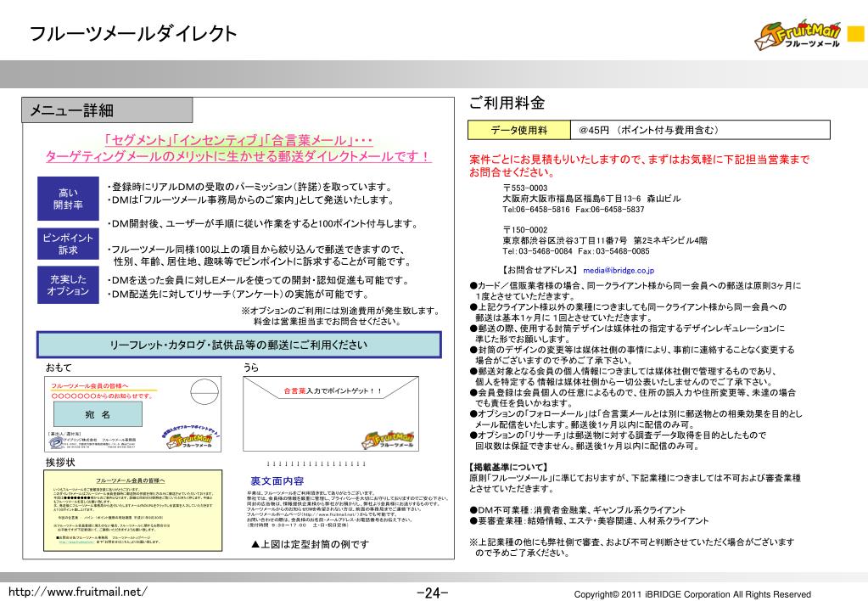The height and width of the screenshot is (601, 868).
Task: Open the media@ibridge.co.jp email link
Action: (619, 270)
